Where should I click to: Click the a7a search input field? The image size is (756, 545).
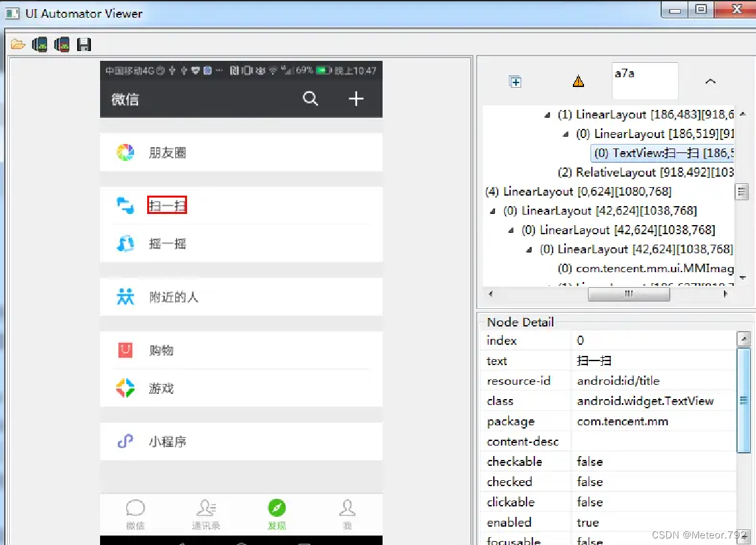[645, 80]
